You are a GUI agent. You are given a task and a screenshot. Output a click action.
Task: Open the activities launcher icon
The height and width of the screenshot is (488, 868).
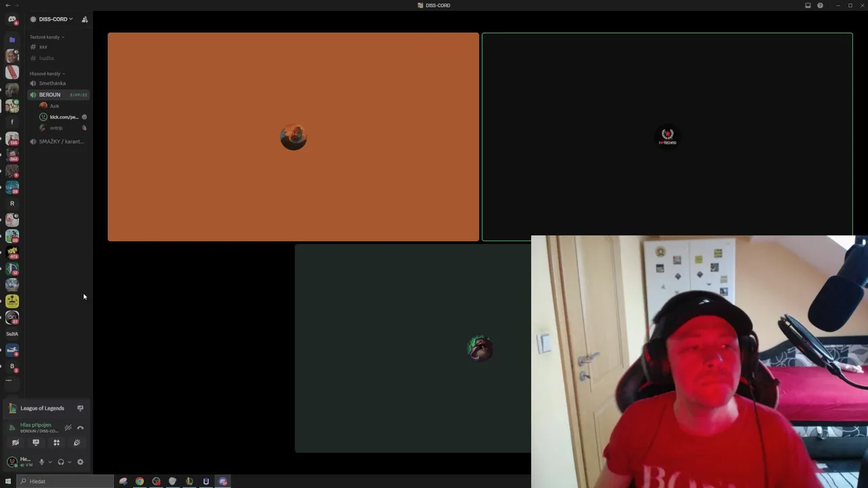(56, 443)
